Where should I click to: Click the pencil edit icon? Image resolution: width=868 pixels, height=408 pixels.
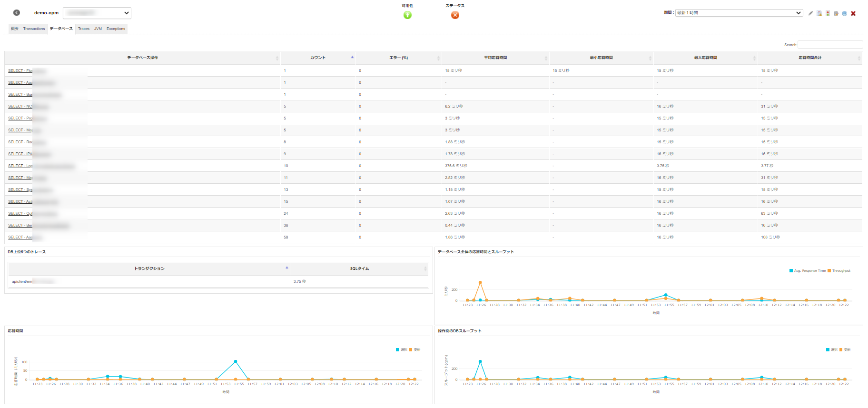tap(810, 13)
